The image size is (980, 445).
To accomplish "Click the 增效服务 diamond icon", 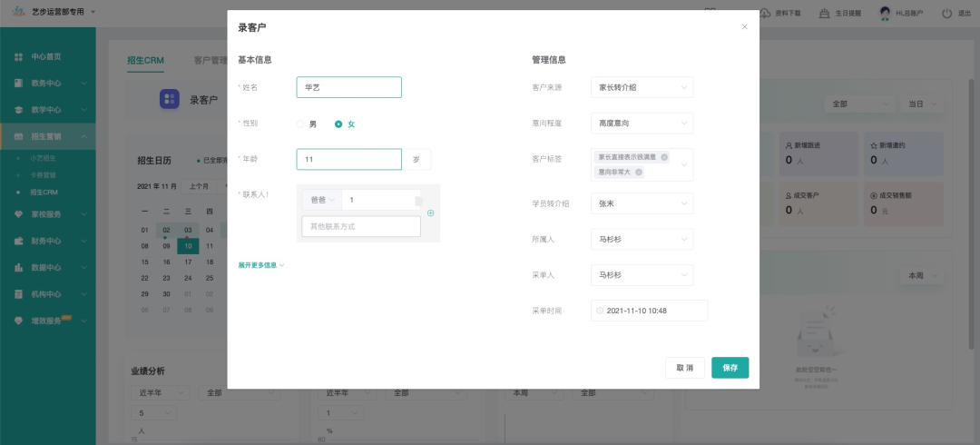I will (x=19, y=321).
